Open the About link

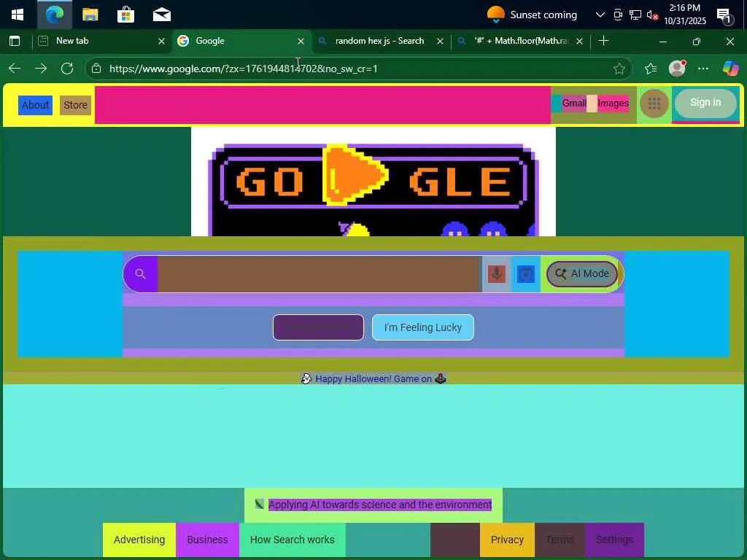pyautogui.click(x=35, y=105)
